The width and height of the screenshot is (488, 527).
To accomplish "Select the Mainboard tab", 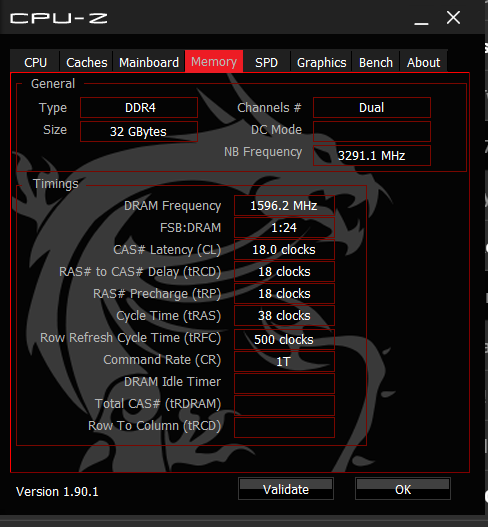I will [149, 62].
